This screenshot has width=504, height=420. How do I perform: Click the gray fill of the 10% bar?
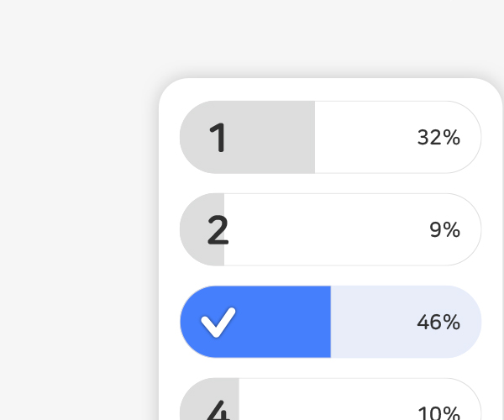pyautogui.click(x=209, y=400)
